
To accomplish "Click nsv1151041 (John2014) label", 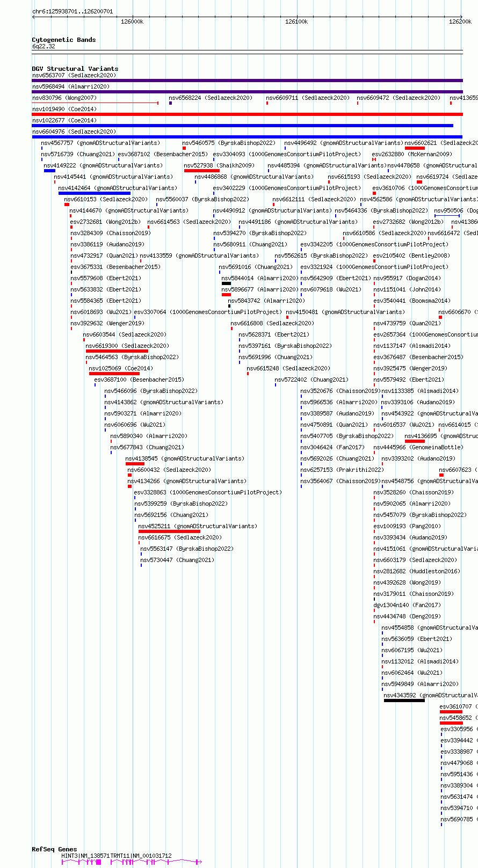I will tap(407, 289).
